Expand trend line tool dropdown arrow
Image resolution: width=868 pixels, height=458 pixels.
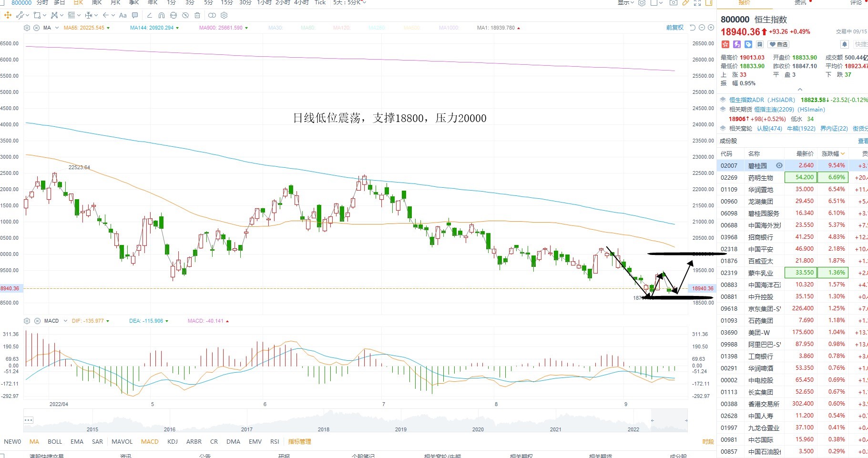(x=27, y=16)
